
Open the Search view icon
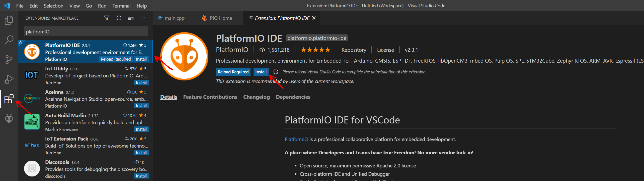pyautogui.click(x=9, y=40)
